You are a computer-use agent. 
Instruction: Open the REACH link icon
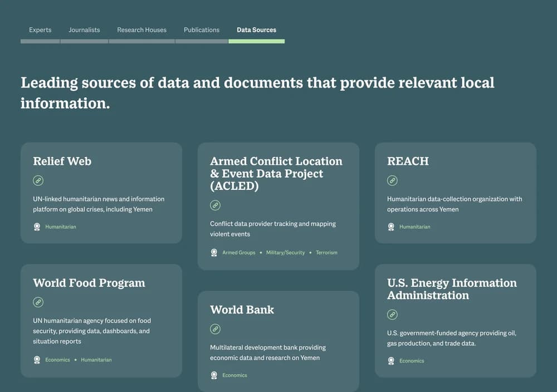[x=392, y=180]
